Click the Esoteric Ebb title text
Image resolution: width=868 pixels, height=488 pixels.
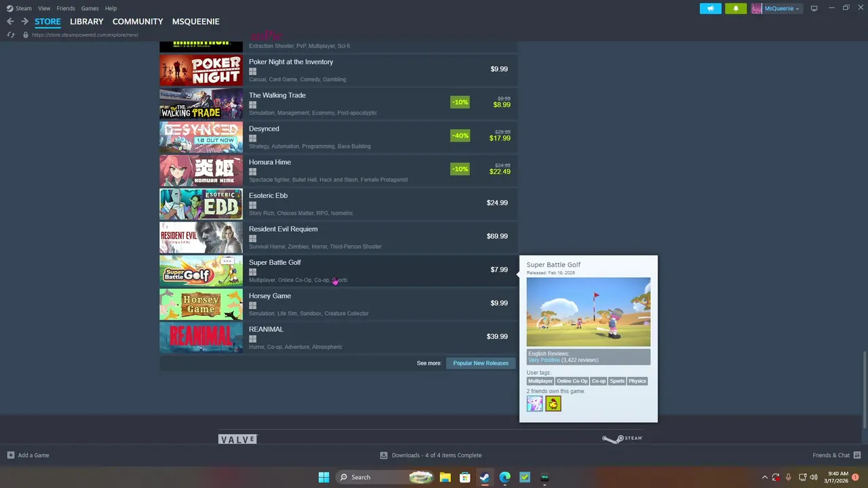268,195
